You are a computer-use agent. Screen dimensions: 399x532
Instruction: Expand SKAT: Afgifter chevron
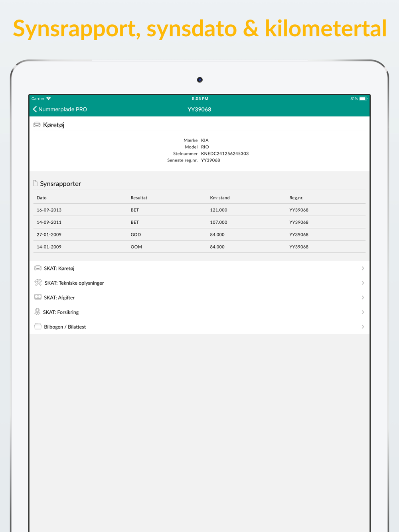[x=363, y=298]
